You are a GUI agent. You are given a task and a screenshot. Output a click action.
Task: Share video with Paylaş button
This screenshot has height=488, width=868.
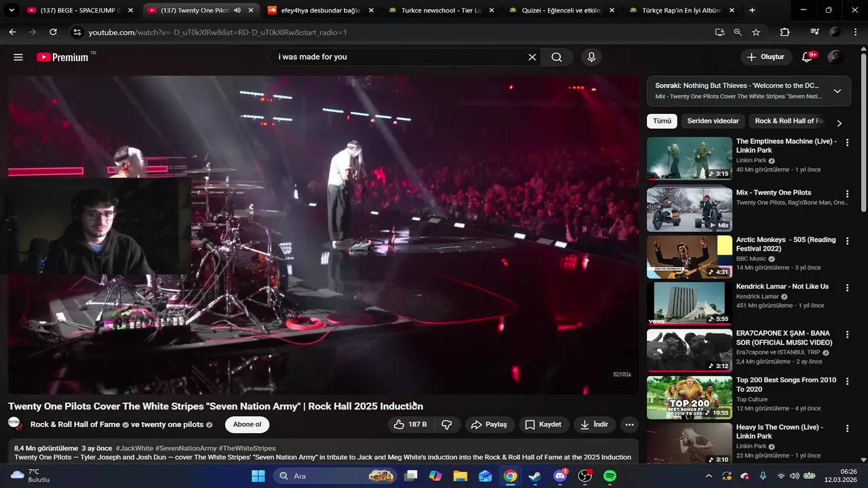point(489,424)
